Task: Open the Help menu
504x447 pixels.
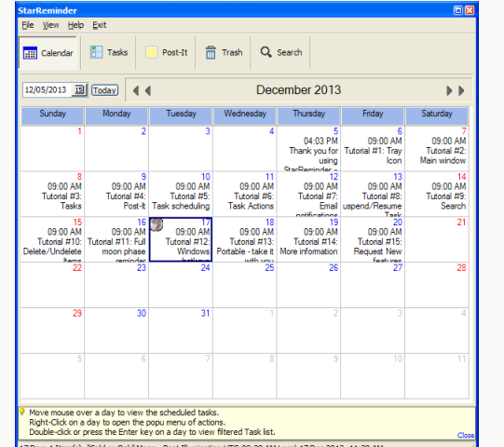Action: pos(75,25)
